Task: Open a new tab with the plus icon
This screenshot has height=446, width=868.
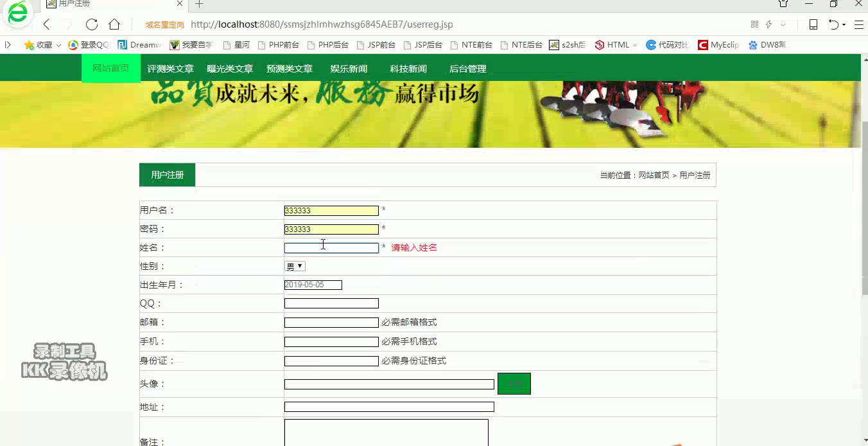Action: click(x=199, y=4)
